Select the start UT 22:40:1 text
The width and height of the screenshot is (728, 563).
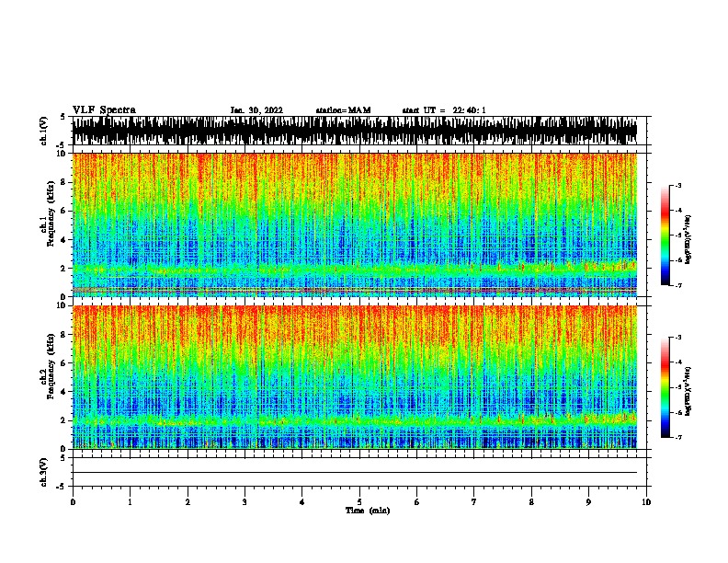click(443, 110)
